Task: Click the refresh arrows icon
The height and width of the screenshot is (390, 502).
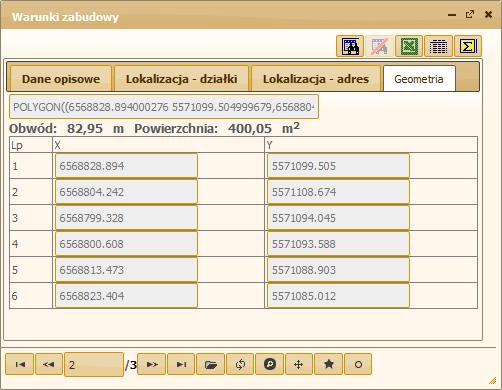Action: point(240,364)
